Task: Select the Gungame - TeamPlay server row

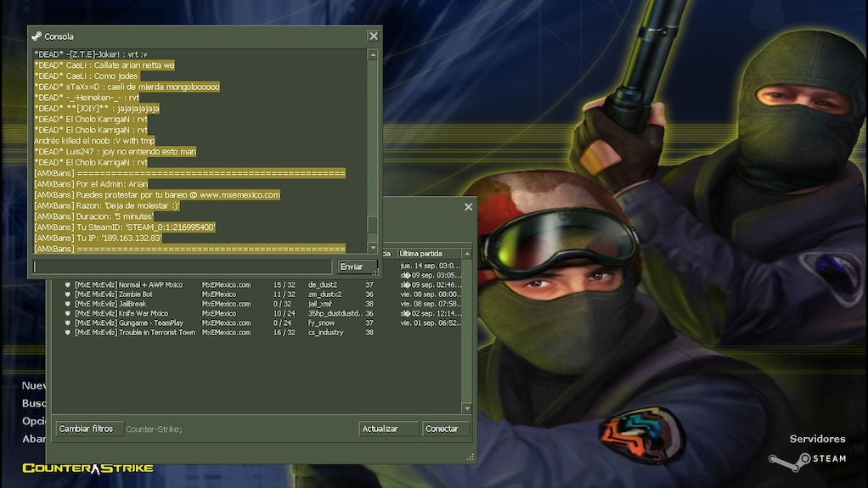Action: (x=256, y=323)
